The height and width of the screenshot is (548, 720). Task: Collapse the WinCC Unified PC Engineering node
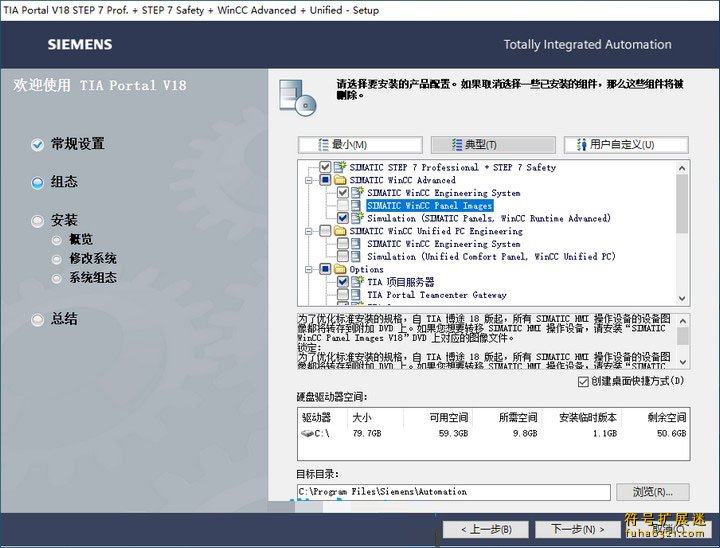pos(309,231)
